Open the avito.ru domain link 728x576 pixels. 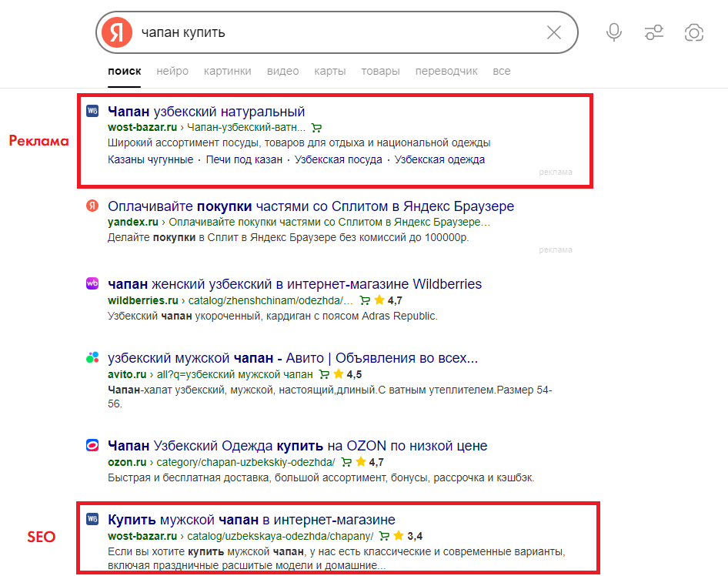pos(127,374)
